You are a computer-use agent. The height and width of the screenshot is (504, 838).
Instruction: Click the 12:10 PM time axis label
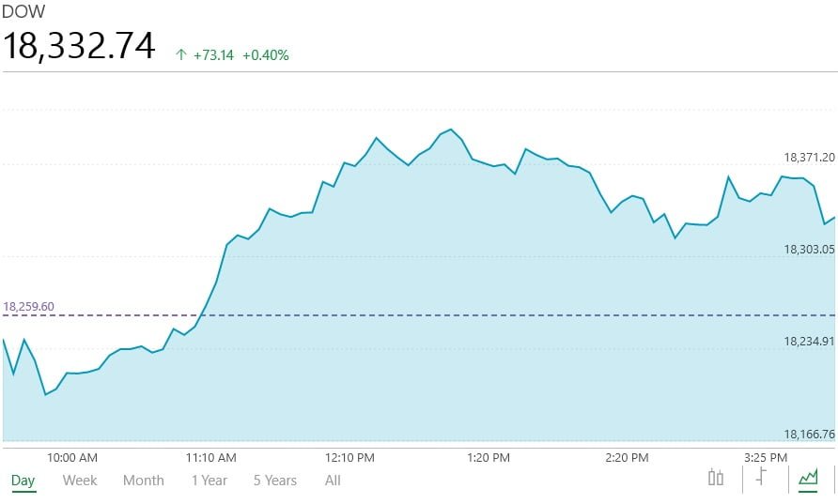pos(349,458)
